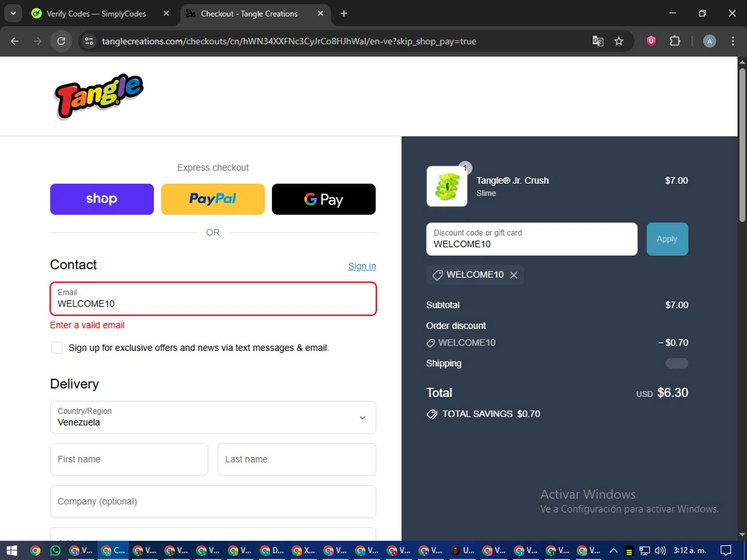Image resolution: width=747 pixels, height=560 pixels.
Task: Click the WELCOME10 tag icon under Order discount
Action: 431,343
